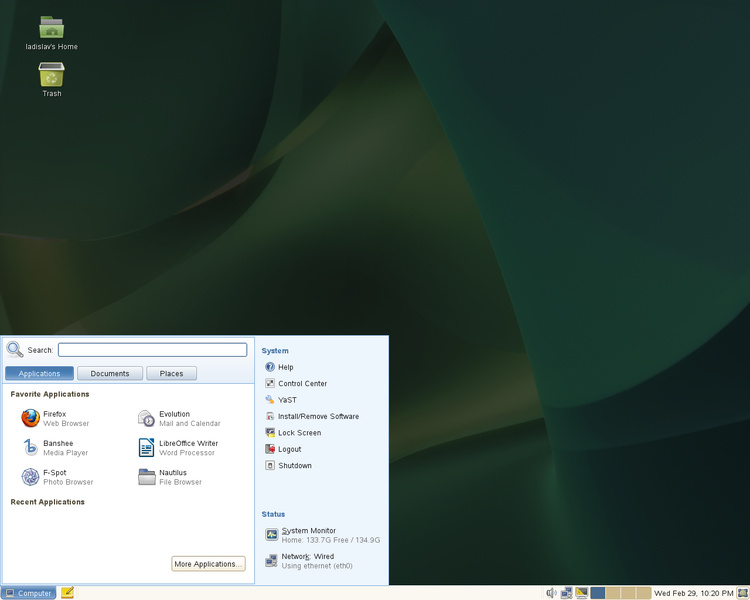Open Install/Remove Software
Image resolution: width=750 pixels, height=600 pixels.
click(x=312, y=416)
